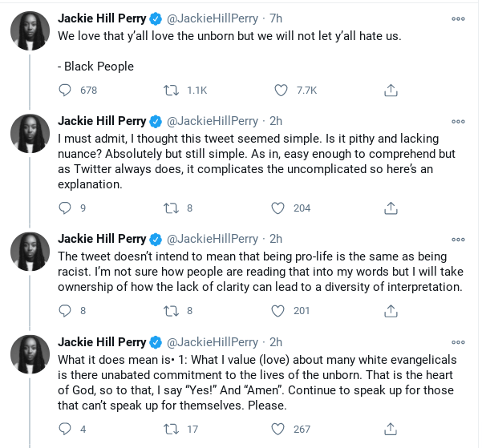Retweet the tweet with 1.1K retweets
Viewport: 482px width, 448px height.
172,91
